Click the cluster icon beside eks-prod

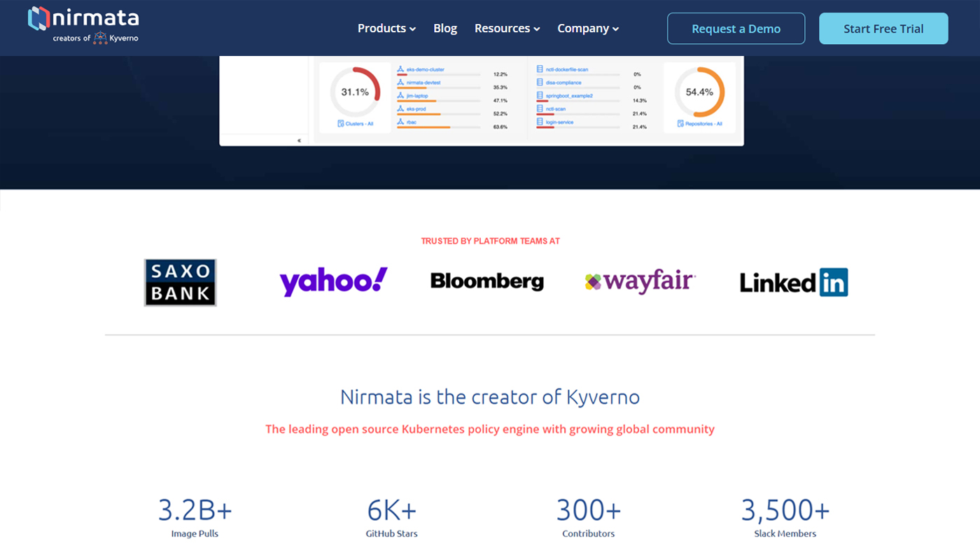[401, 108]
